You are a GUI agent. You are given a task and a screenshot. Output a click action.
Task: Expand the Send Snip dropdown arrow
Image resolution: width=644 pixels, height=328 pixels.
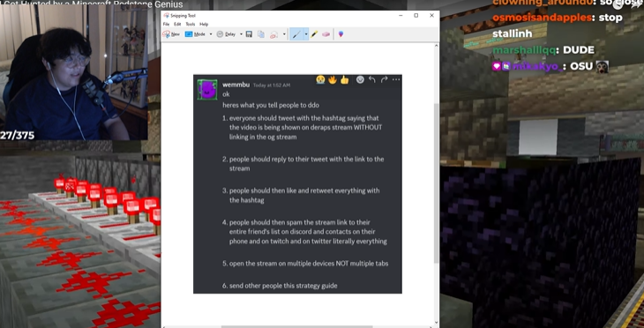(x=284, y=34)
